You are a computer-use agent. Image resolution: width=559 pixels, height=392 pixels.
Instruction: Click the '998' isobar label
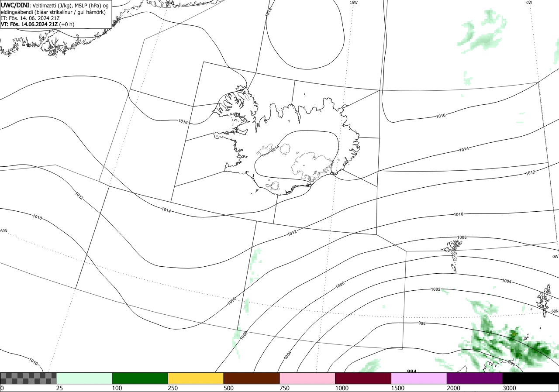[x=422, y=323]
